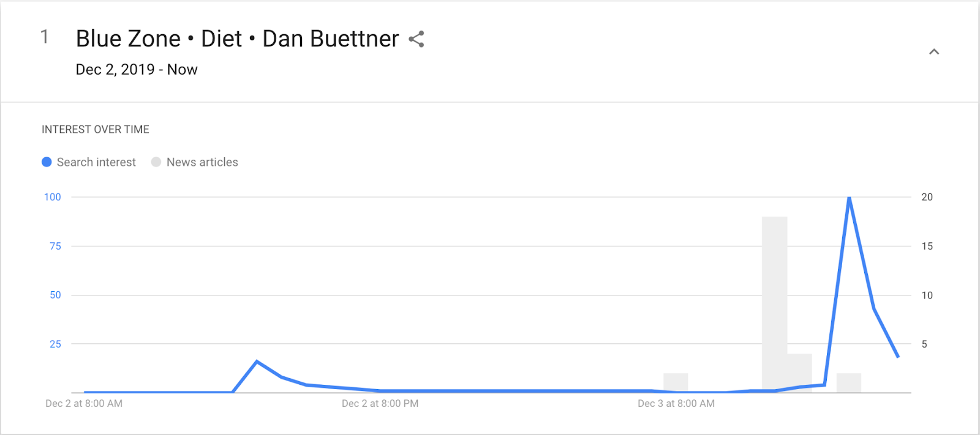Viewport: 980px width, 435px height.
Task: Collapse the trend card with the chevron
Action: (934, 52)
